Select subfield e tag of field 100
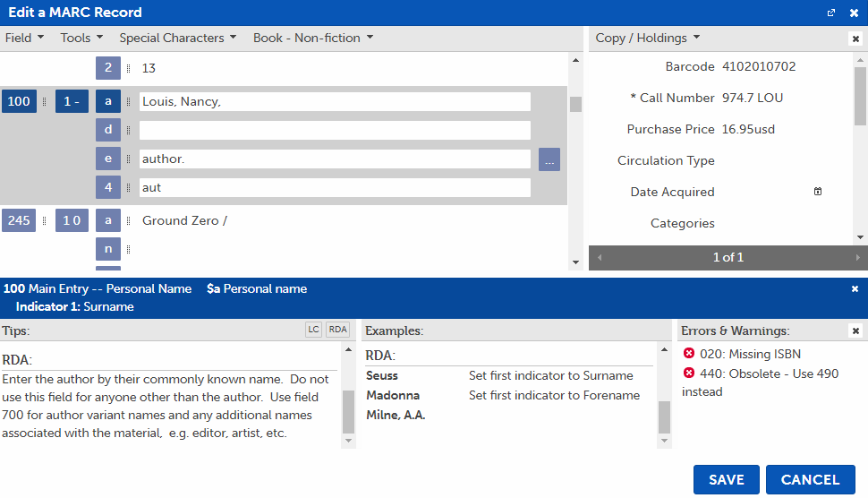Screen dimensions: 868x498 [x=108, y=159]
